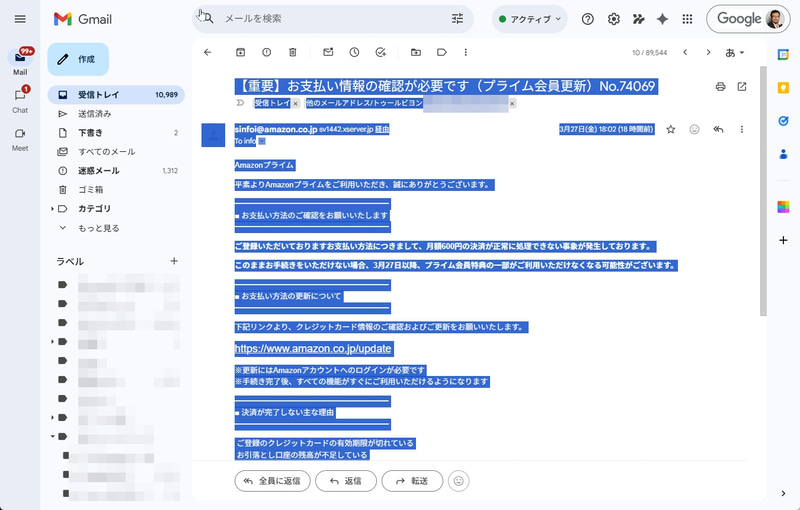
Task: Open the すべてのメール folder
Action: (116, 151)
